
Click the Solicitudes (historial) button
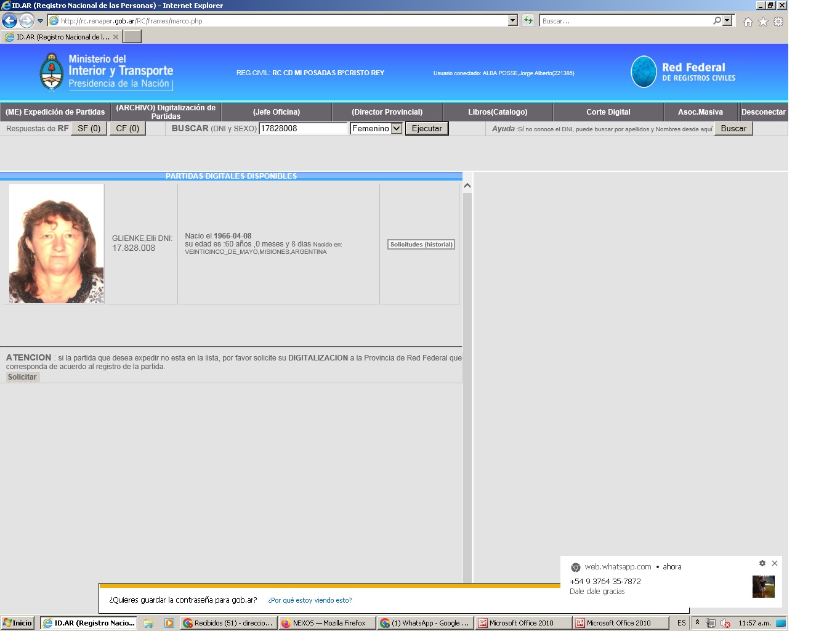(421, 245)
